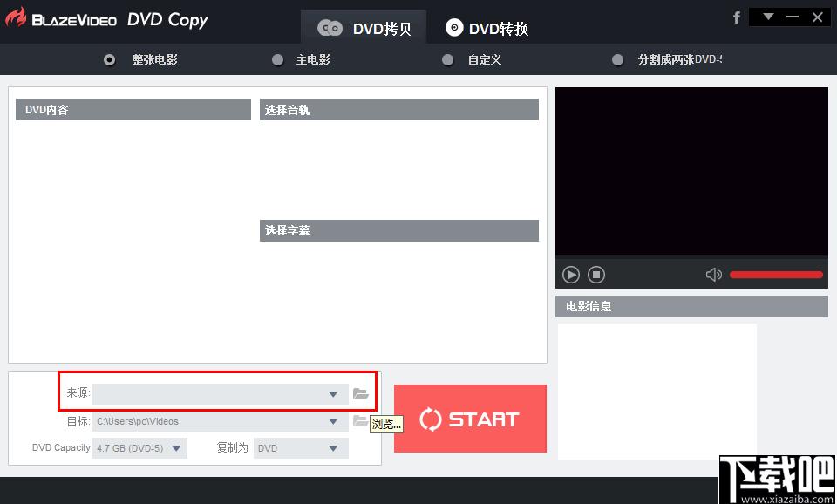Click the red START button
Image resolution: width=837 pixels, height=504 pixels.
(x=470, y=419)
